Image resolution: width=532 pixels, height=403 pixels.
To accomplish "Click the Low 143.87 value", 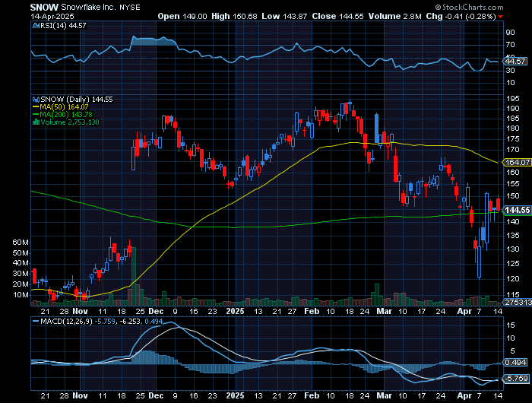I will point(284,16).
